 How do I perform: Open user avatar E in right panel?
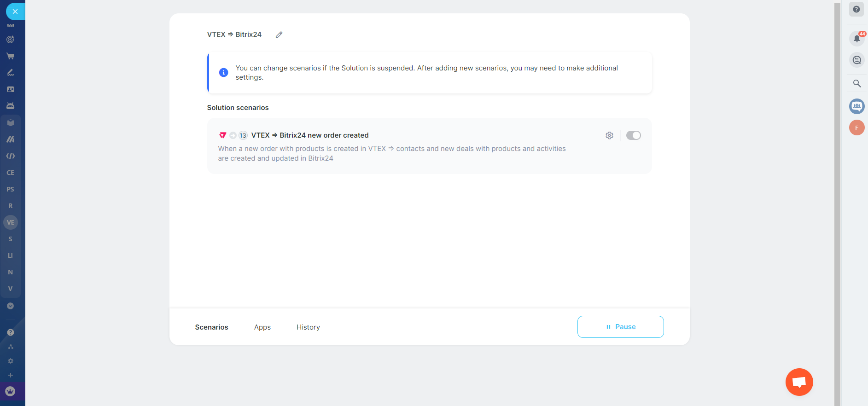[856, 128]
